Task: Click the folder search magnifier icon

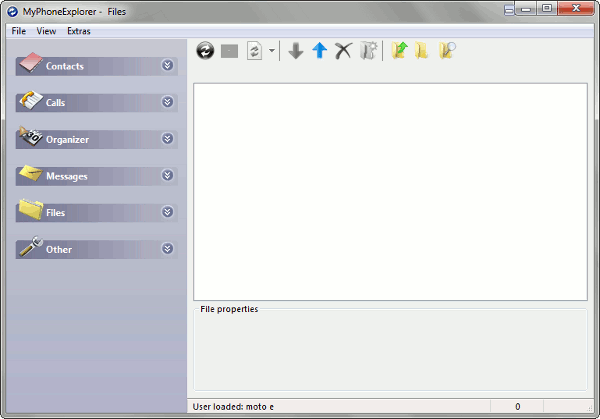Action: pyautogui.click(x=447, y=50)
